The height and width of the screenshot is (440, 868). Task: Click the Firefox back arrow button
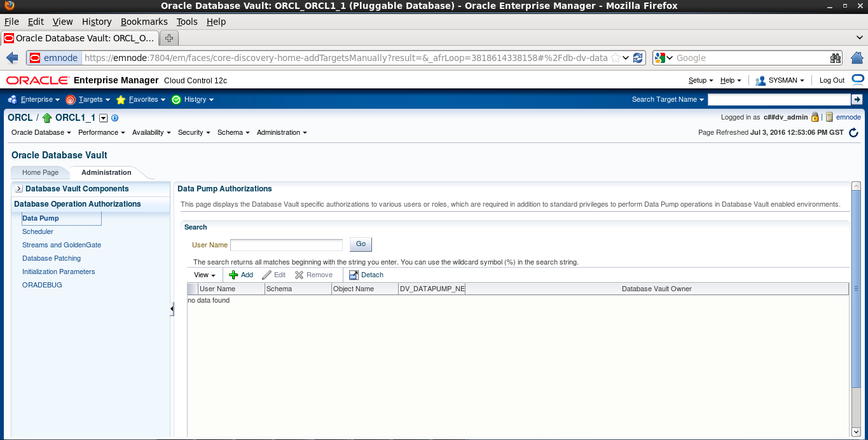[12, 58]
